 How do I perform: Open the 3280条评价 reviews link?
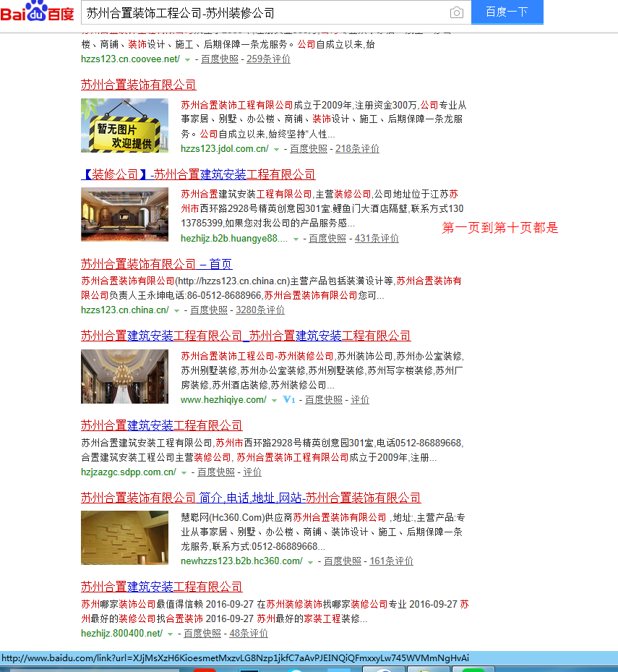260,310
